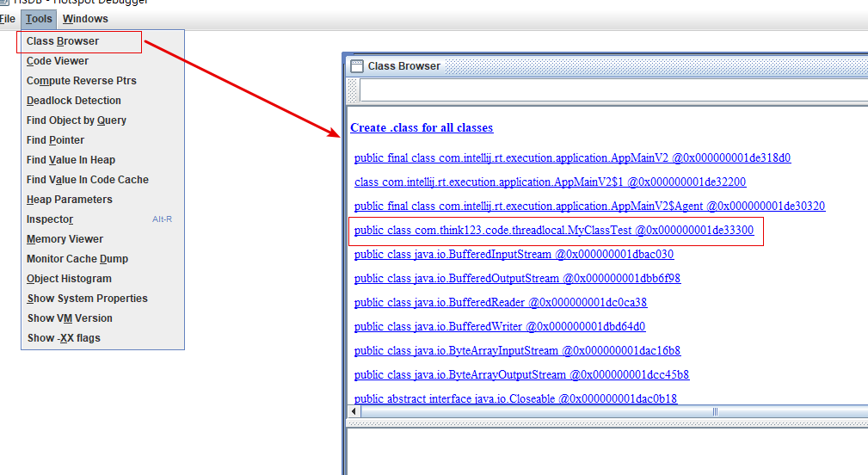Open the Tools menu

tap(39, 18)
